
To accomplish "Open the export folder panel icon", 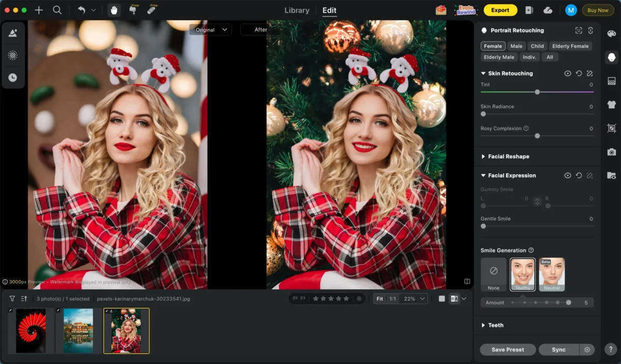I will click(x=611, y=175).
